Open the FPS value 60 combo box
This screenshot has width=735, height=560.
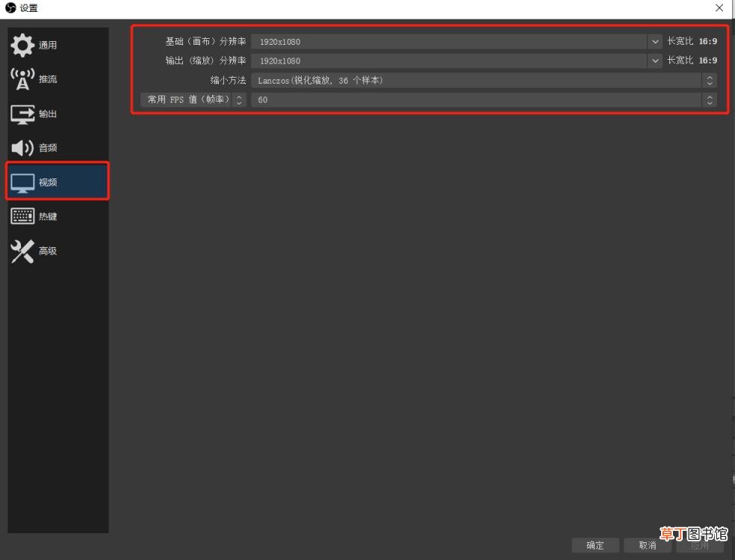click(484, 100)
